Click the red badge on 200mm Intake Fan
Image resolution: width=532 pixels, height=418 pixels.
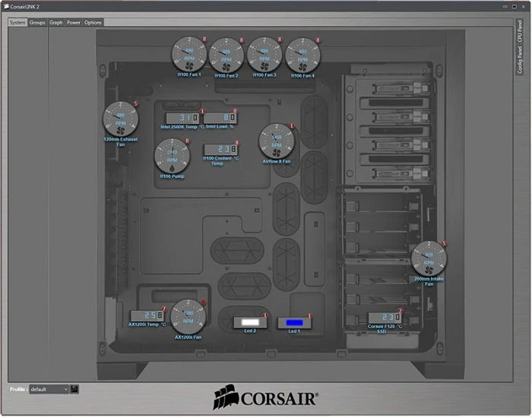444,243
